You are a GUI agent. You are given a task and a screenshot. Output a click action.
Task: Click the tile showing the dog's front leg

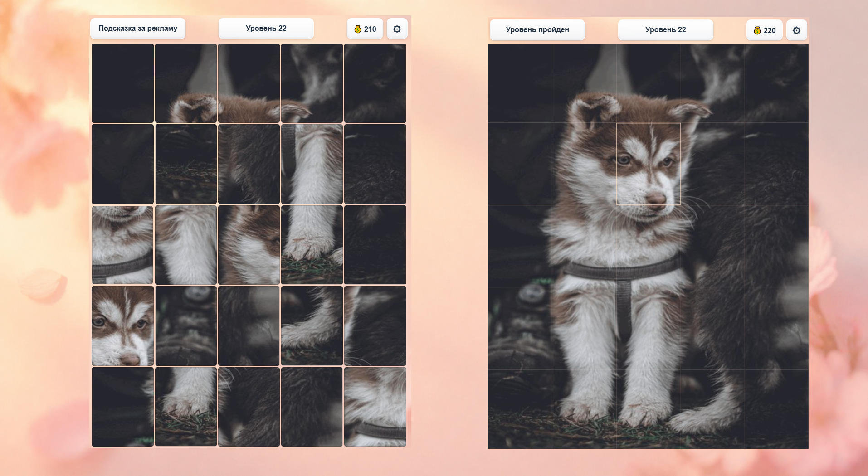click(312, 164)
